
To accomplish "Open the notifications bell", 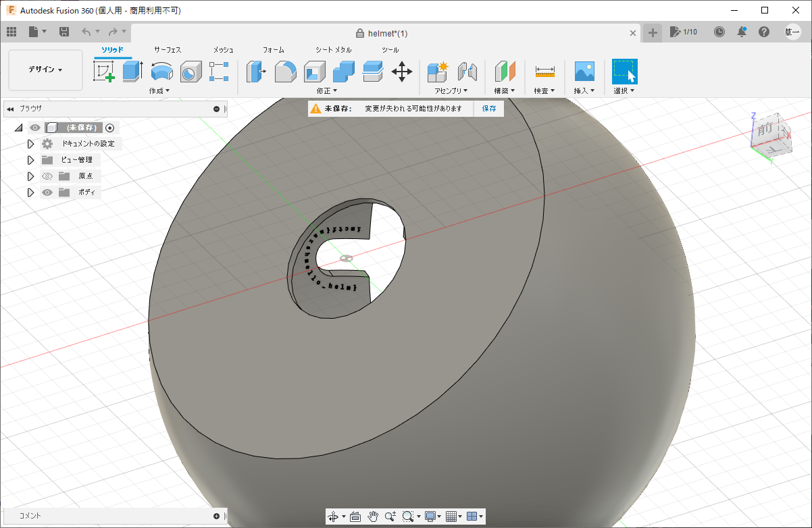I will pyautogui.click(x=742, y=32).
